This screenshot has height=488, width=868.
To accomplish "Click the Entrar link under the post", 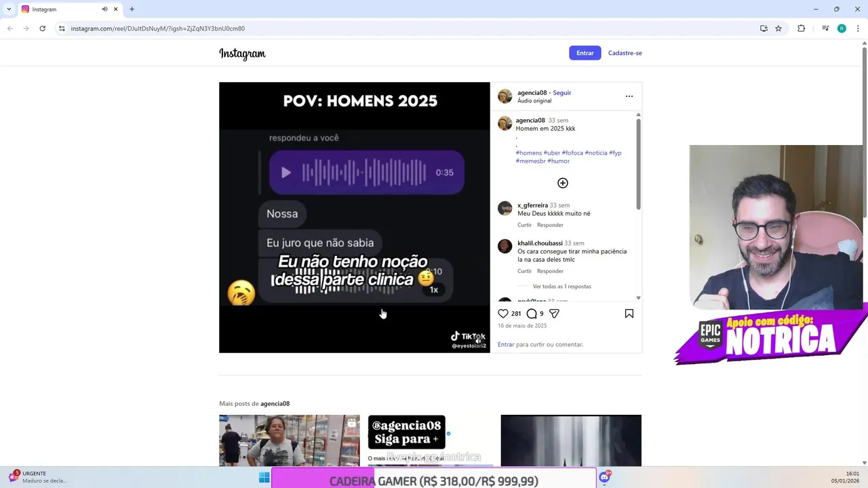I will click(x=506, y=344).
